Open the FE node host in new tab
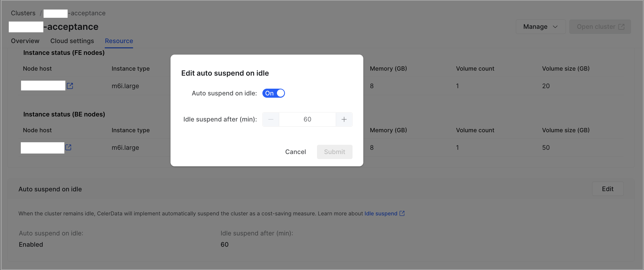 tap(70, 86)
